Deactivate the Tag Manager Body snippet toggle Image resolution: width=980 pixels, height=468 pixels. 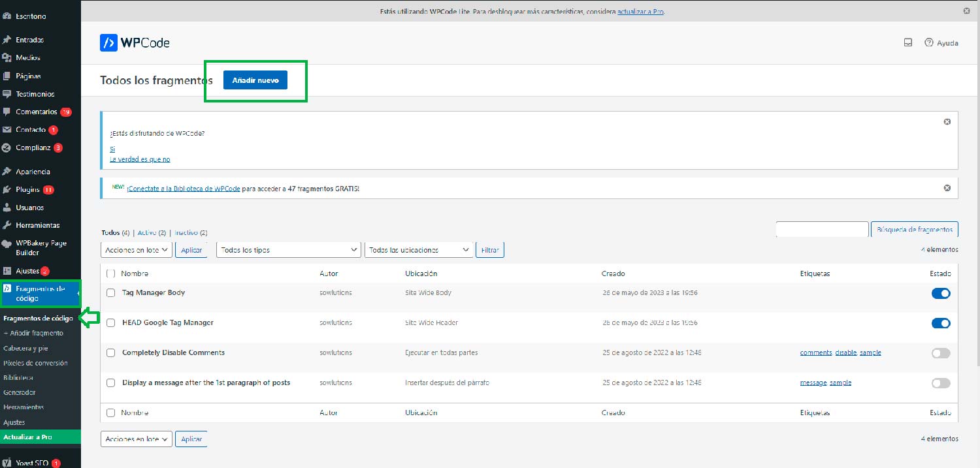941,293
